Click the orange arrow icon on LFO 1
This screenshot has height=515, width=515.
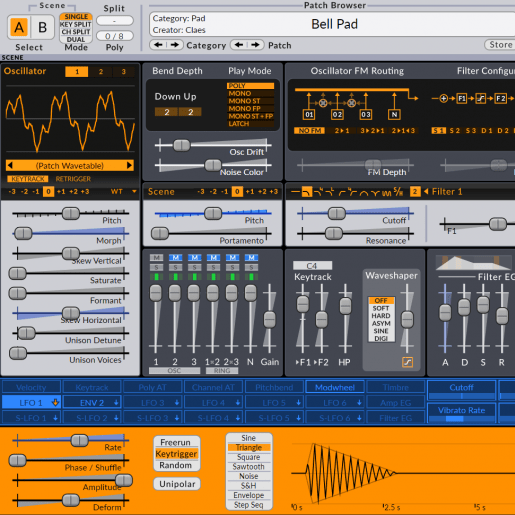pyautogui.click(x=55, y=402)
